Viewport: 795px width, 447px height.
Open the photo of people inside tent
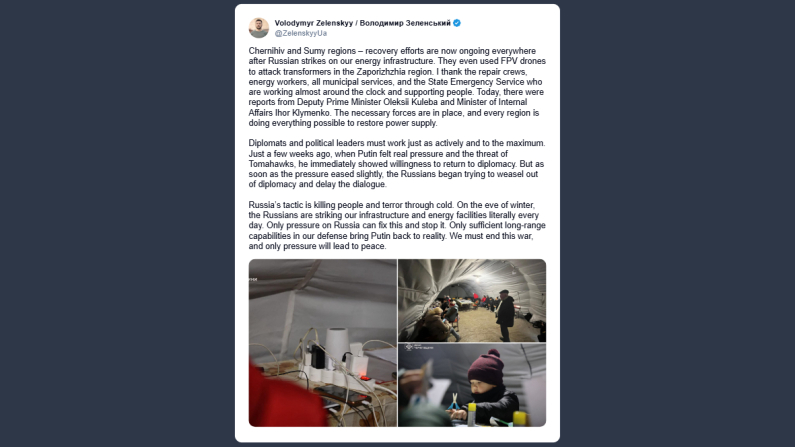point(472,301)
